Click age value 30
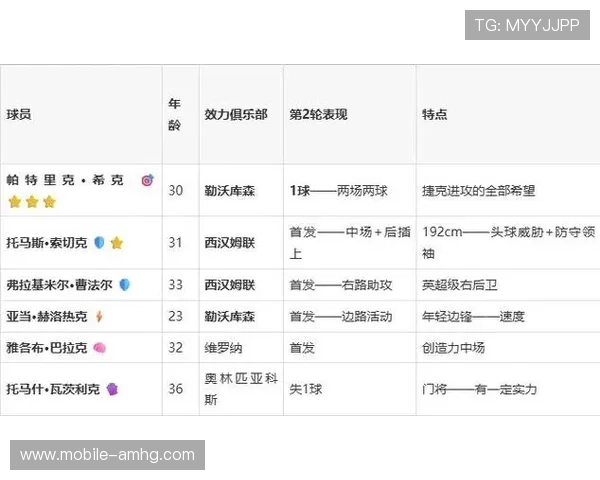This screenshot has height=480, width=600. [176, 190]
